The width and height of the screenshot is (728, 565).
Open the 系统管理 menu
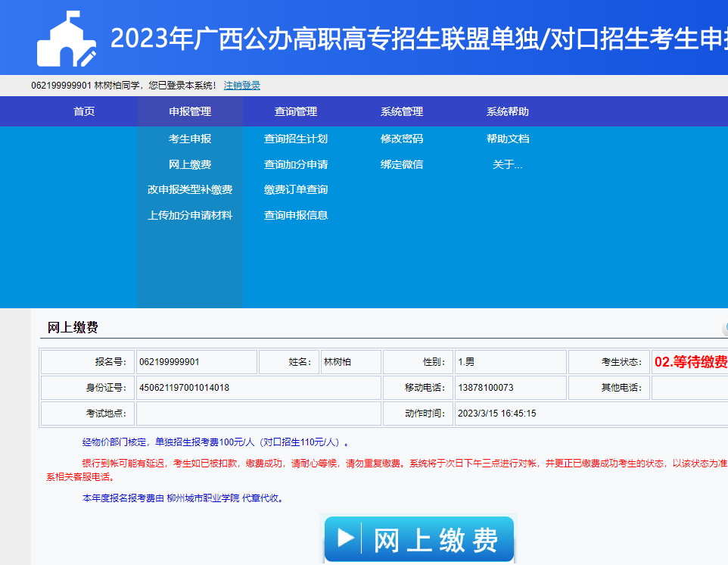click(x=402, y=111)
